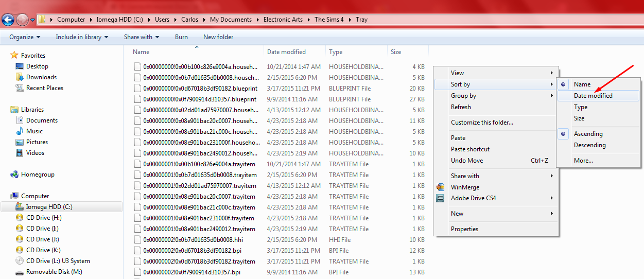The image size is (644, 279).
Task: Click Electronic Arts breadcrumb segment
Action: [283, 20]
